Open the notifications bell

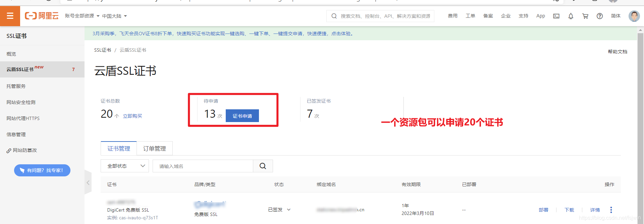571,16
